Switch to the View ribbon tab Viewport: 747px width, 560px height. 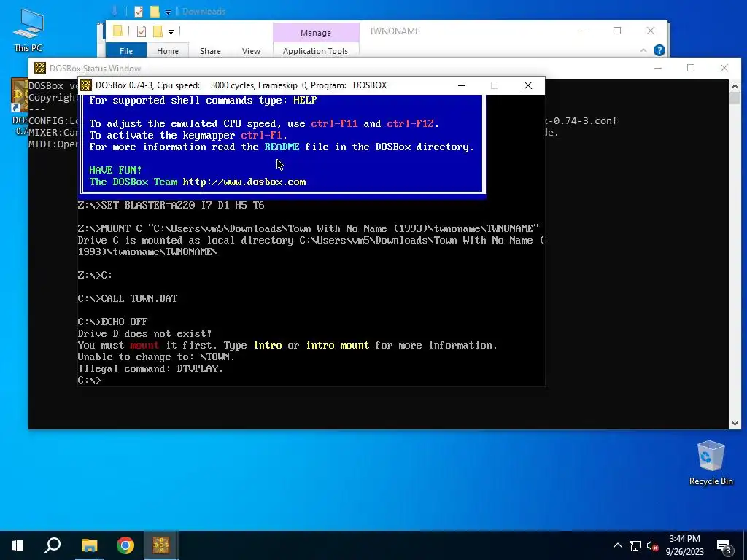[251, 51]
